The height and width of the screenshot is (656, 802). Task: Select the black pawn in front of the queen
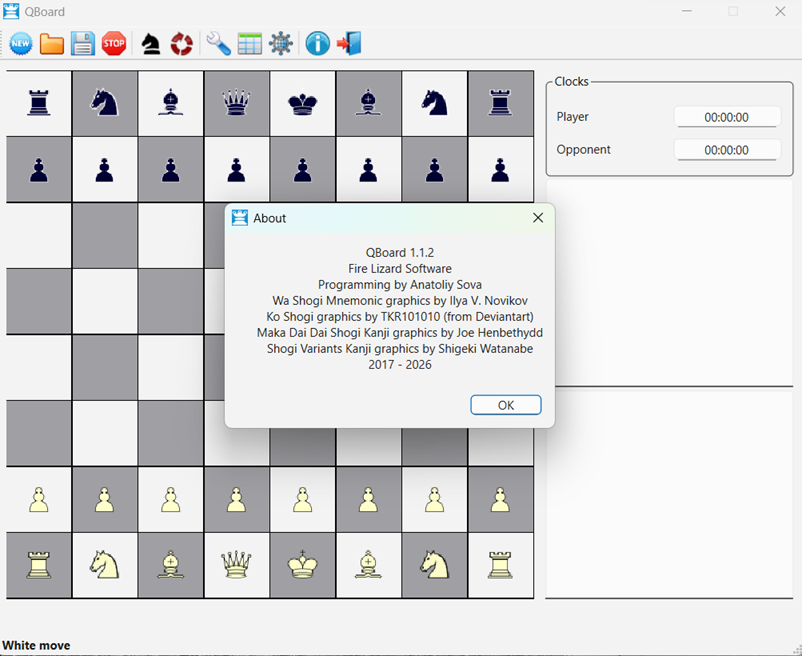pyautogui.click(x=236, y=170)
